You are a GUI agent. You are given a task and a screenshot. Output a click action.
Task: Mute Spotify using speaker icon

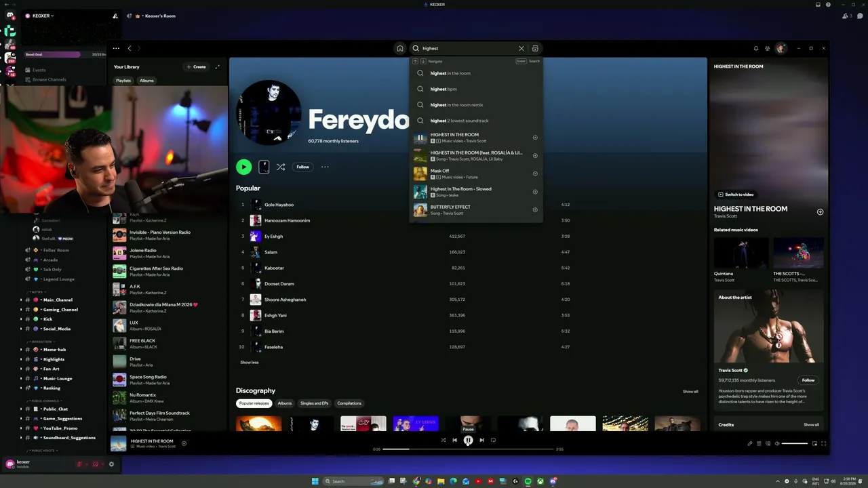(776, 443)
